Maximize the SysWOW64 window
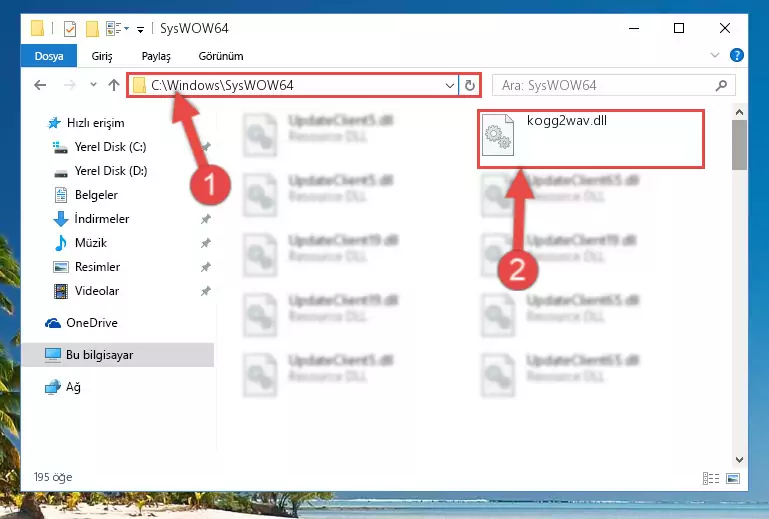 [679, 28]
